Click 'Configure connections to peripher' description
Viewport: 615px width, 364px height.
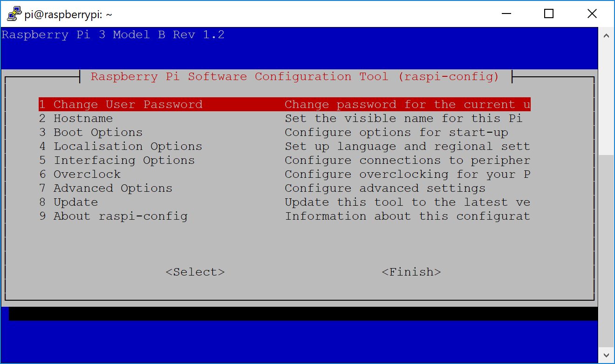(408, 160)
